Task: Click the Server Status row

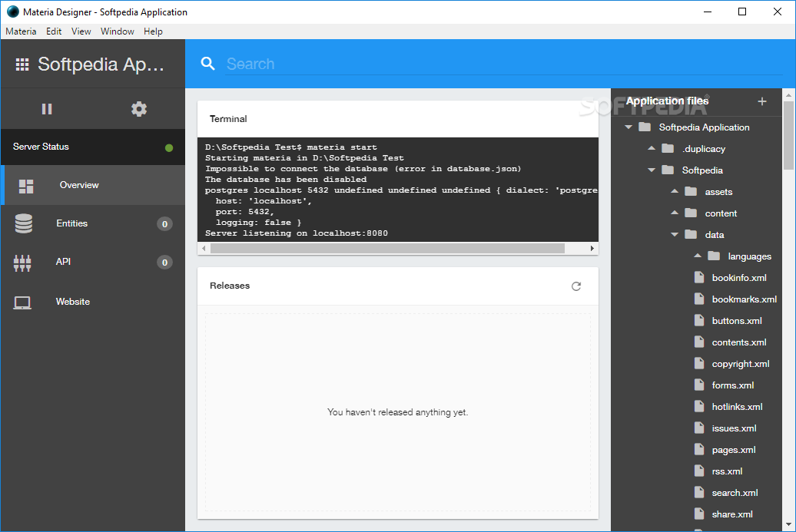Action: coord(93,147)
